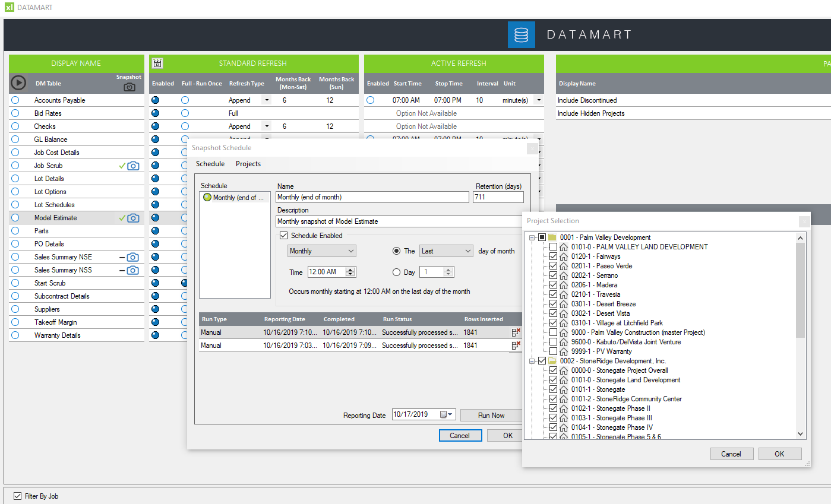Screen dimensions: 831x504
Task: Open the Unit dropdown for Accounts Payable
Action: (539, 100)
